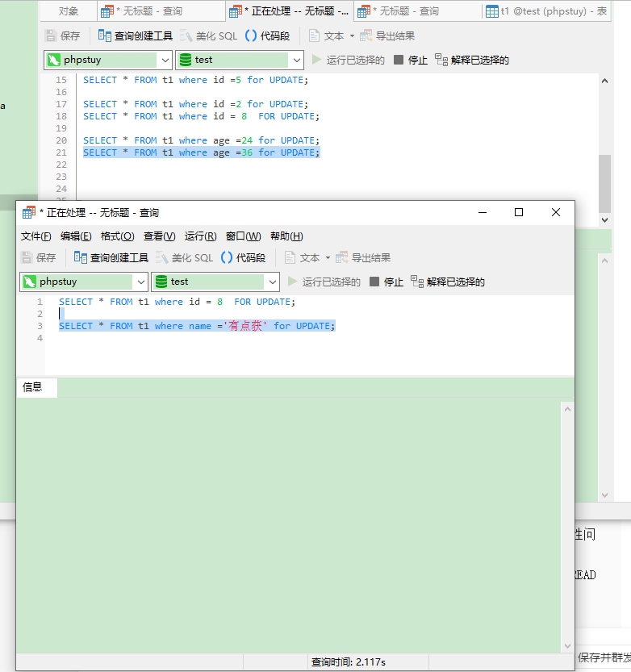Viewport: 631px width, 672px height.
Task: Open Text dropdown arrow in front window toolbar
Action: click(328, 257)
